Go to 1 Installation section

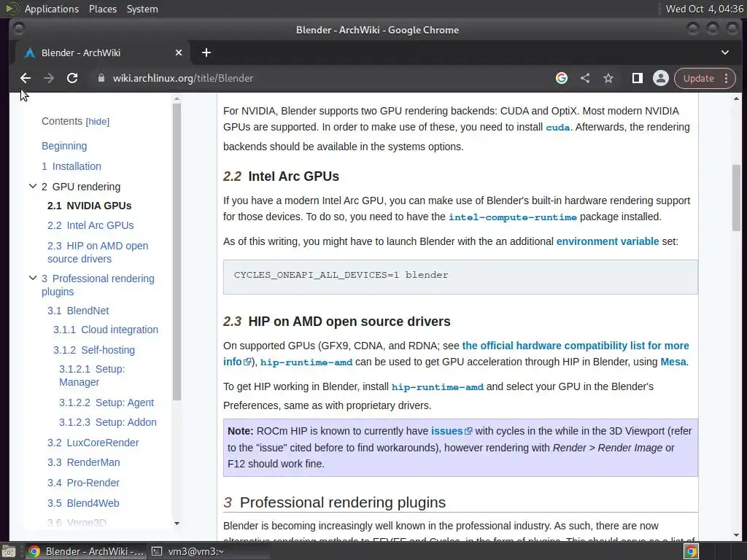tap(71, 166)
